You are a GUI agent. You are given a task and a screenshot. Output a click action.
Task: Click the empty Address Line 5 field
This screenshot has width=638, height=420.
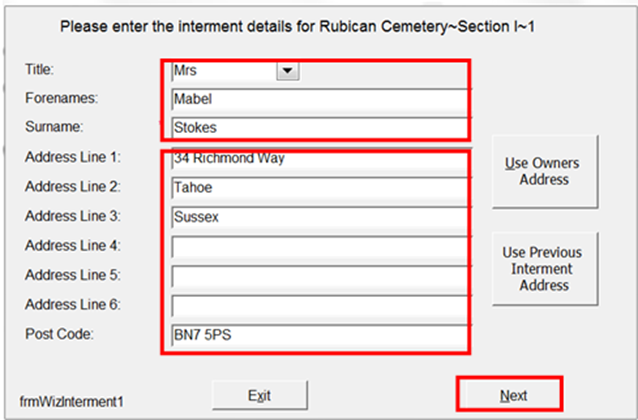[x=315, y=276]
